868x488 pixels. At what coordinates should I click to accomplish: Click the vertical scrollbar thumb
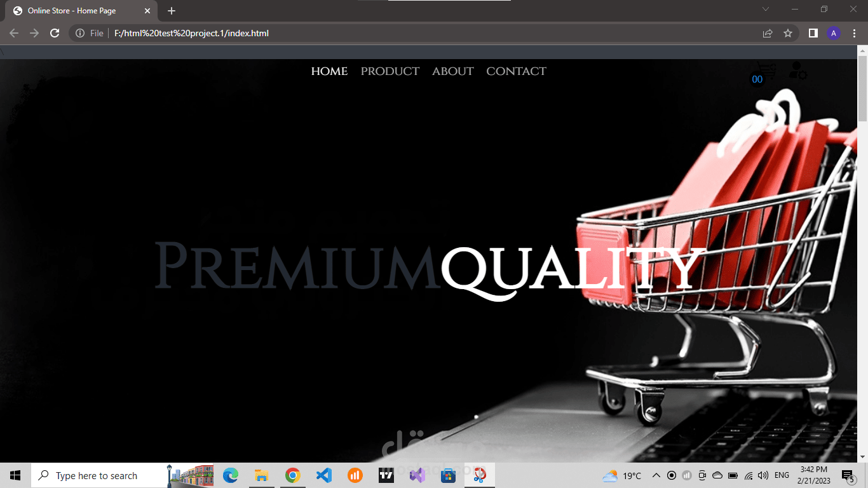pos(862,89)
